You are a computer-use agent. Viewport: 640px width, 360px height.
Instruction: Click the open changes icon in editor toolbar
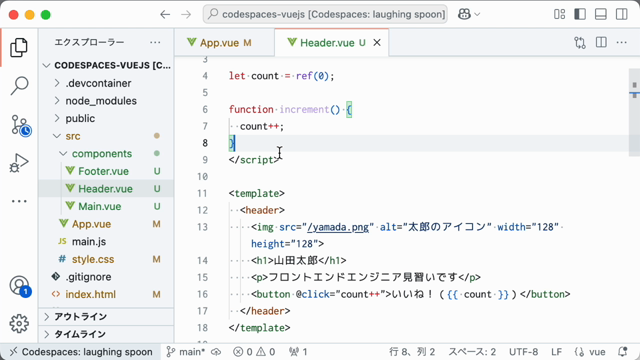coord(580,42)
